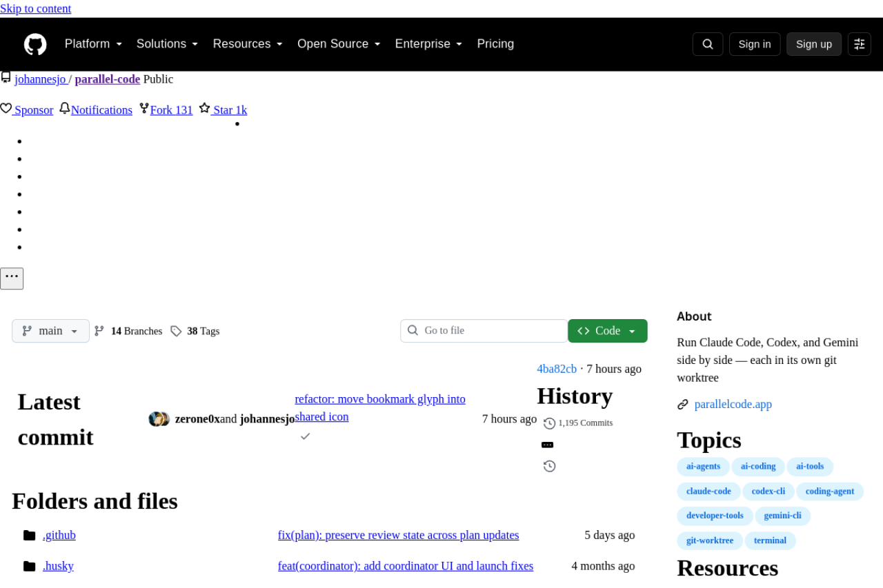Select the ai-tools topic tag
Image resolution: width=883 pixels, height=588 pixels.
[810, 467]
